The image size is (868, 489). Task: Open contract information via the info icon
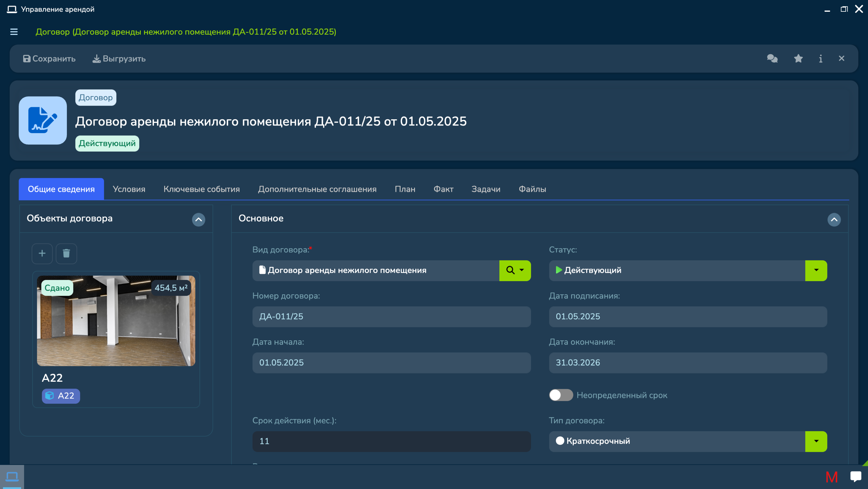[820, 58]
